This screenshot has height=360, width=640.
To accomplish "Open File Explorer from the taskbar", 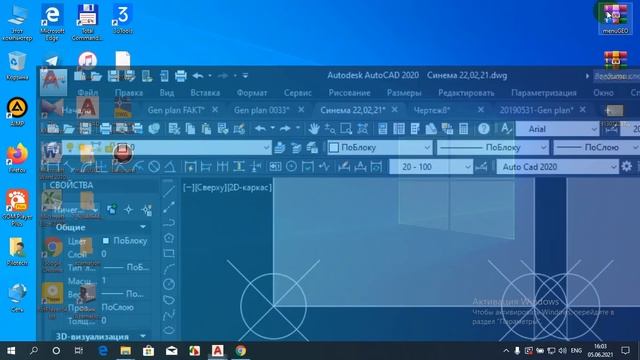I will [x=125, y=351].
